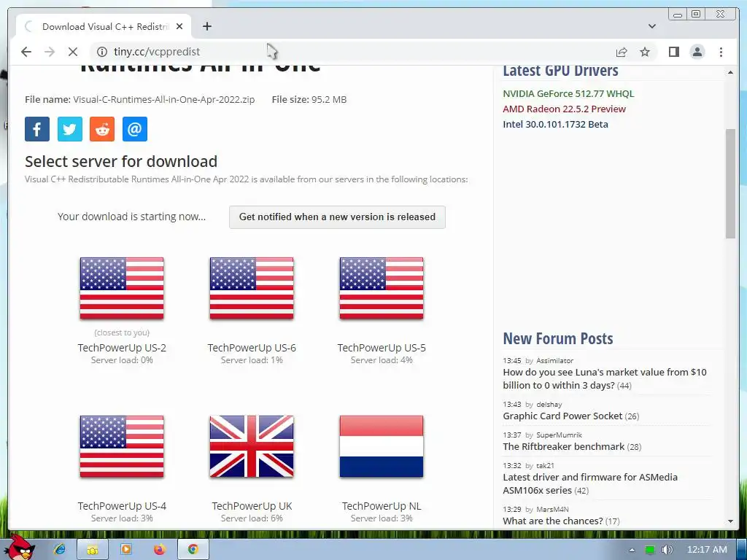
Task: Click the TechPowerUp US-6 label
Action: (252, 348)
